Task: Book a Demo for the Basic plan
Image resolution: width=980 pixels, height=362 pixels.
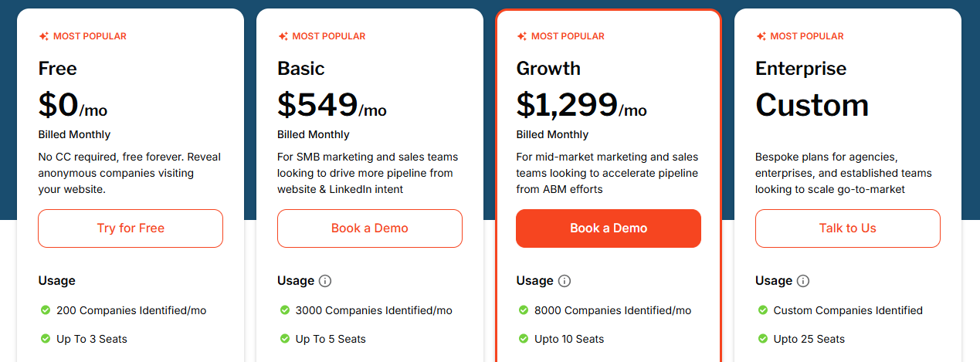Action: click(370, 228)
